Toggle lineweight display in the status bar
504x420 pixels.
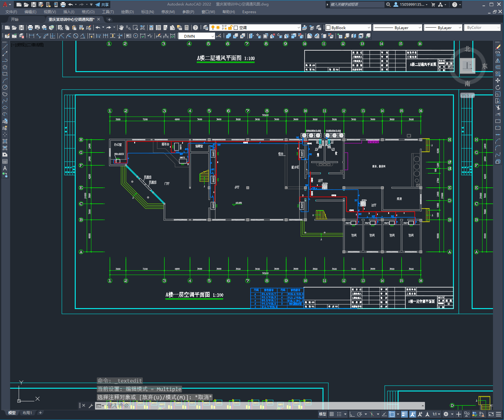[404, 414]
